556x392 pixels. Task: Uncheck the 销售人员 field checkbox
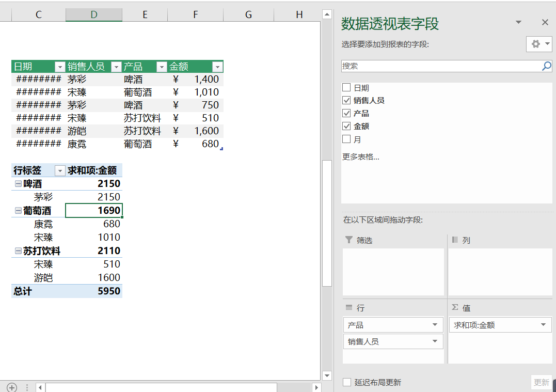[346, 100]
